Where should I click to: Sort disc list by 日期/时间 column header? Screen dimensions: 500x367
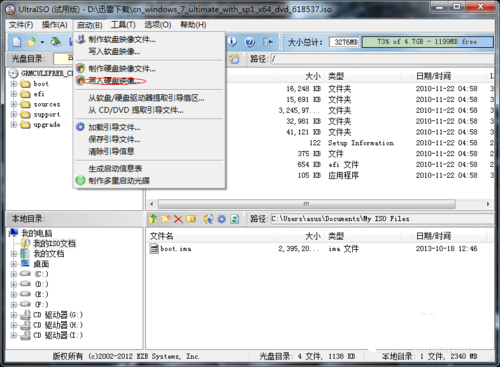point(449,76)
